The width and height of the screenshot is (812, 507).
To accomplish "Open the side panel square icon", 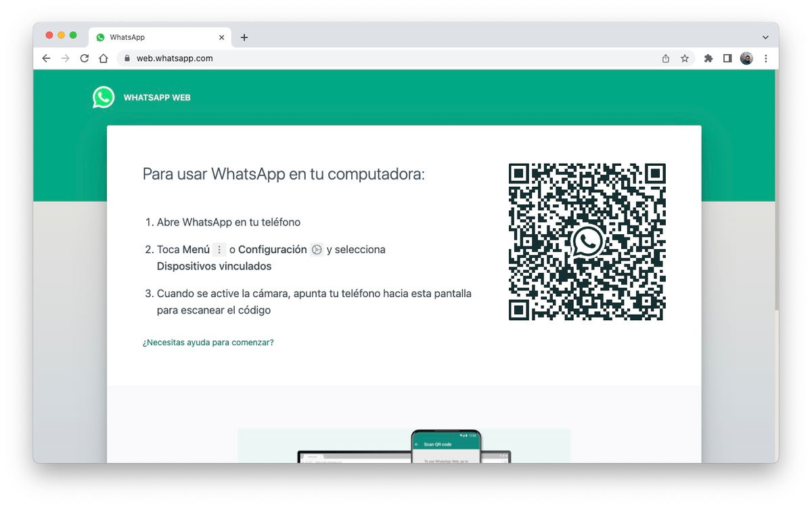I will [727, 58].
